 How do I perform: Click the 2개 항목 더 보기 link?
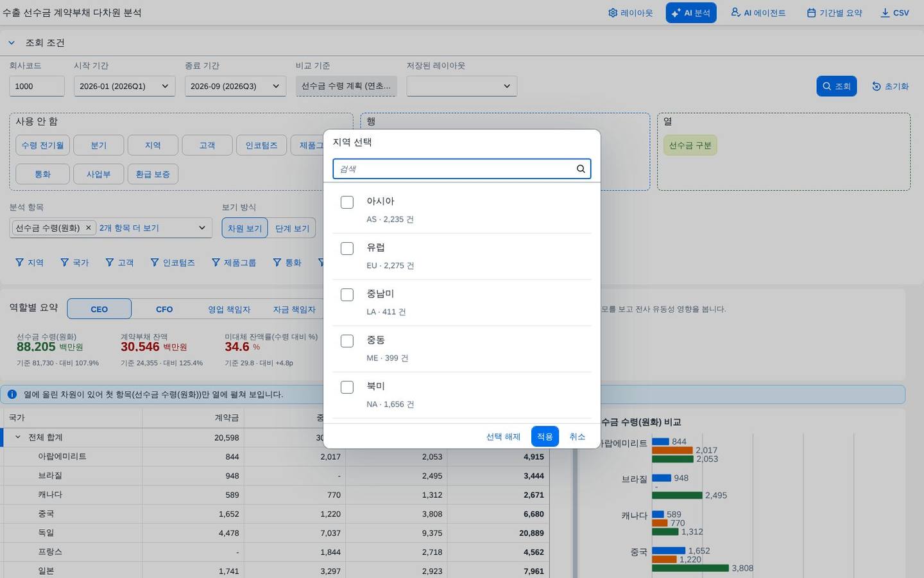point(129,228)
